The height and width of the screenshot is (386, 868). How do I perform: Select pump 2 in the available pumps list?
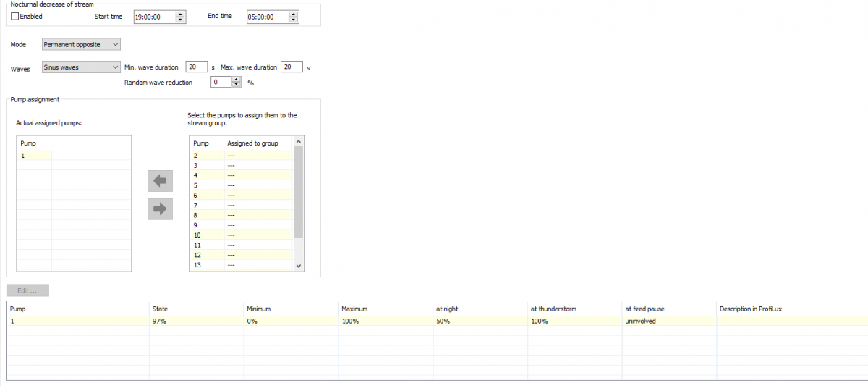(242, 155)
